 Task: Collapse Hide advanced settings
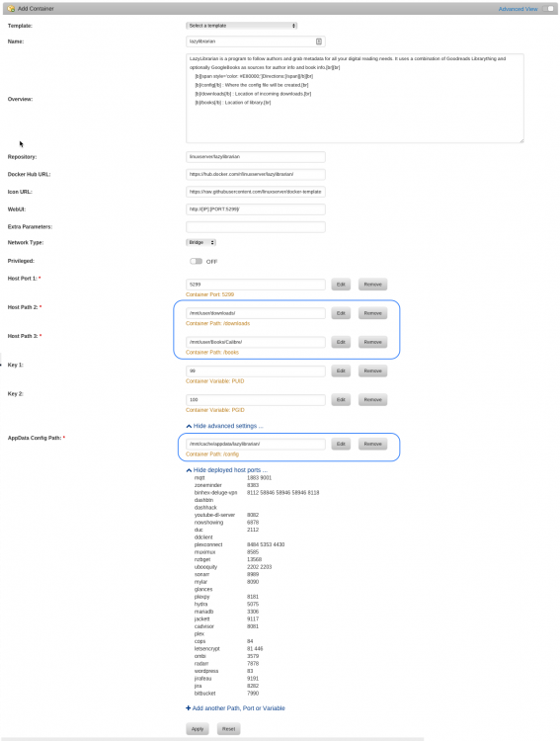[224, 426]
